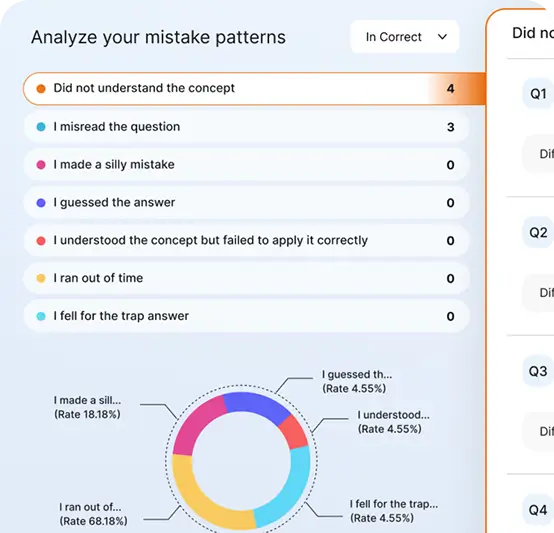Open question Q2 in side panel
The image size is (554, 533).
(538, 232)
